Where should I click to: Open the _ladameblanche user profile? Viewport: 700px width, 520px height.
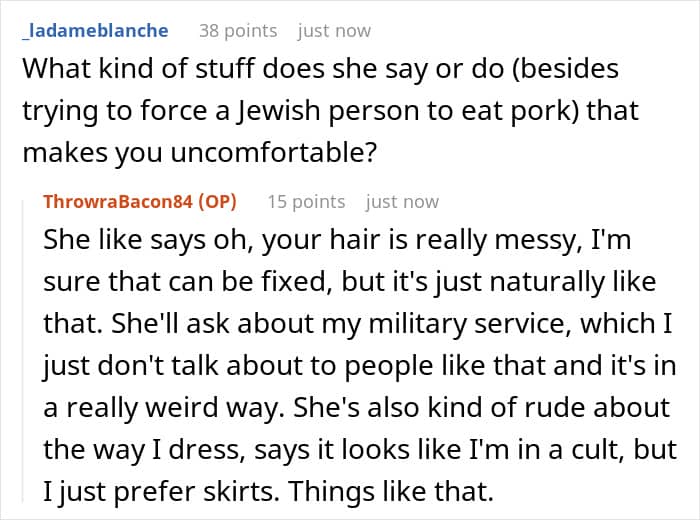point(95,31)
